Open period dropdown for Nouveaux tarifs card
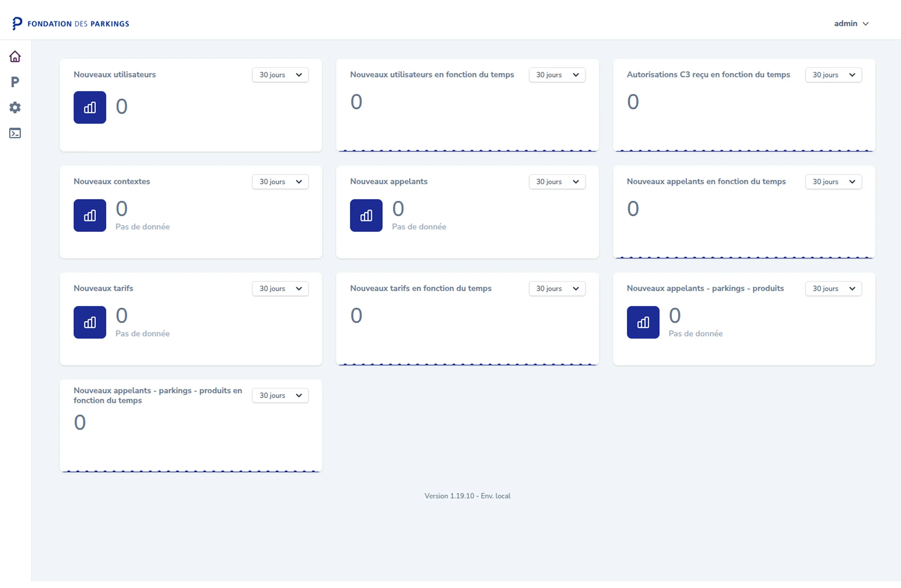This screenshot has width=901, height=588. click(x=280, y=289)
